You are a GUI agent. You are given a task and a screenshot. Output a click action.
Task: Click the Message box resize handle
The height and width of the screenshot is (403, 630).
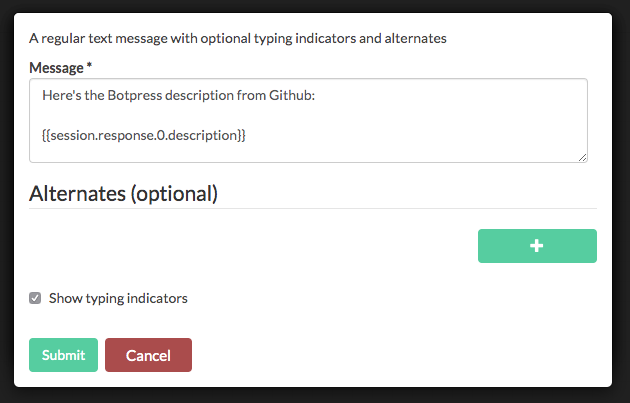(582, 156)
